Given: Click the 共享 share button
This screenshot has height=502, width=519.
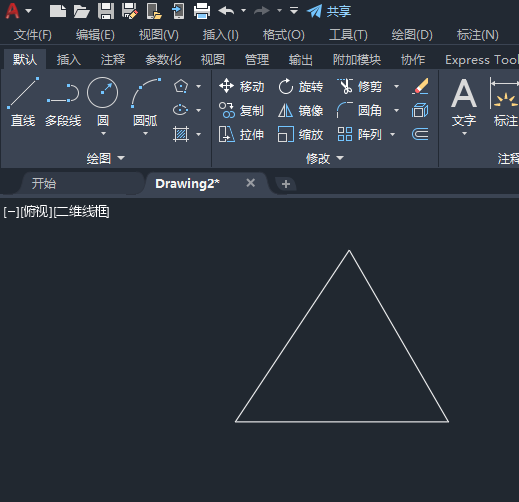Looking at the screenshot, I should (329, 11).
